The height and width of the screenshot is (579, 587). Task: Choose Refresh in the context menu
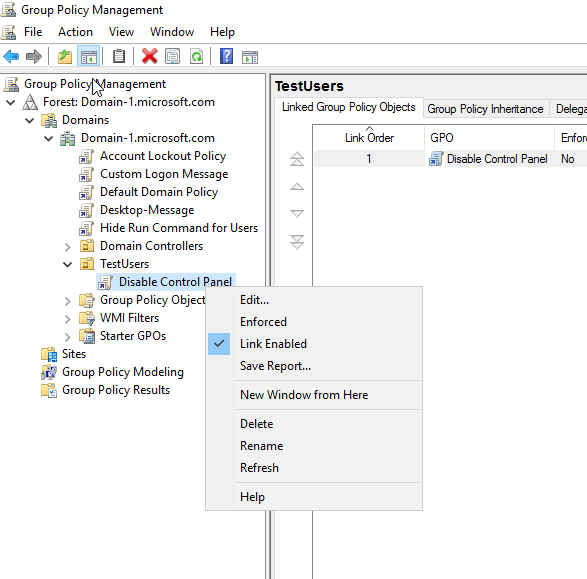259,468
